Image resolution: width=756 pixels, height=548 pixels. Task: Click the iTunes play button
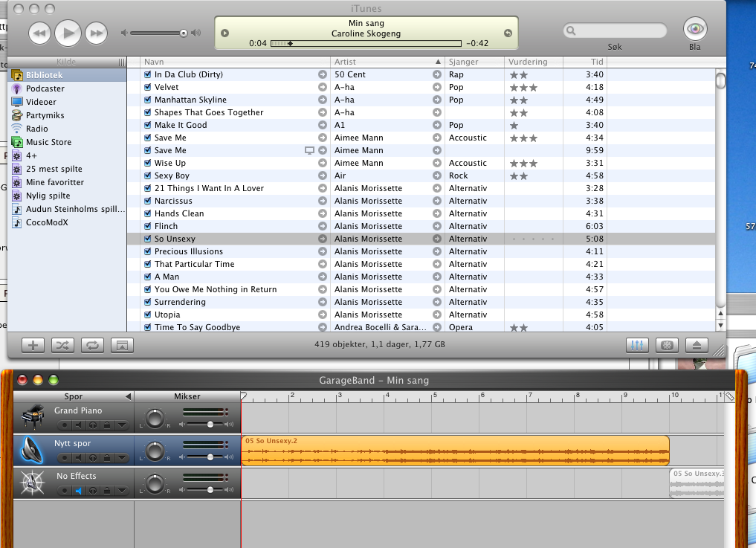(x=68, y=33)
